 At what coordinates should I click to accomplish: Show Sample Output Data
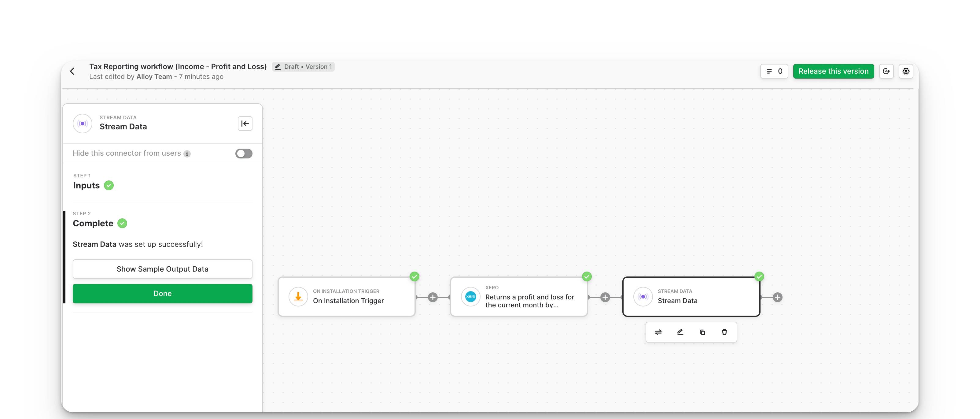(x=162, y=269)
